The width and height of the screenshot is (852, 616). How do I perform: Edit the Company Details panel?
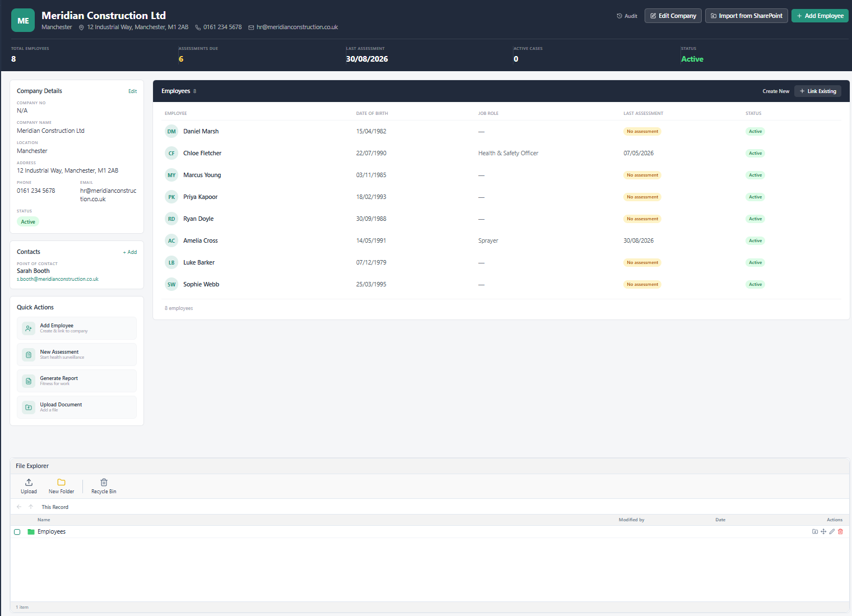point(132,91)
